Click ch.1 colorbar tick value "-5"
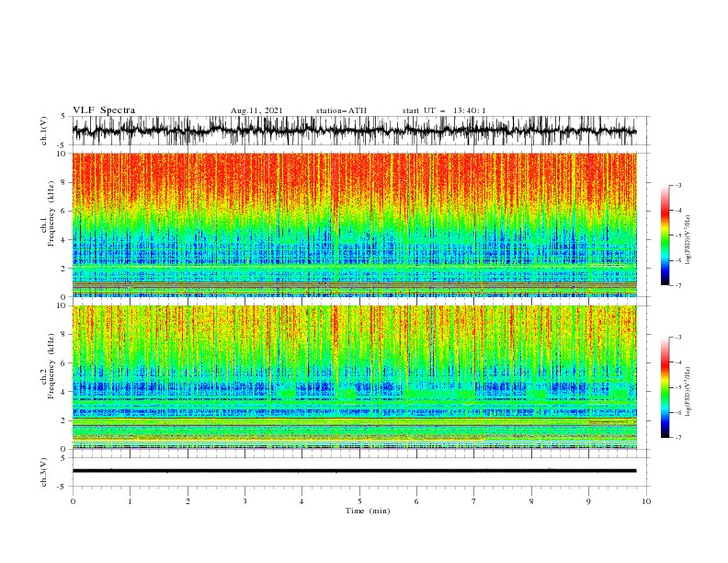 click(677, 236)
